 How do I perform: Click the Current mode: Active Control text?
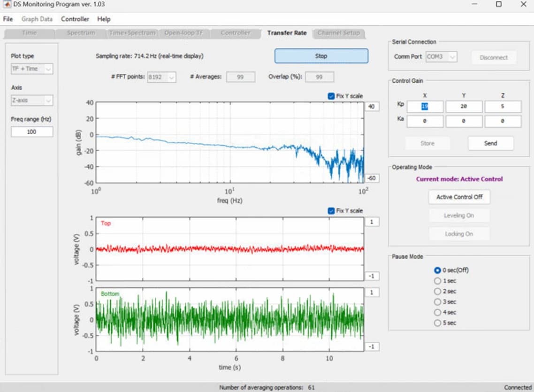point(459,179)
